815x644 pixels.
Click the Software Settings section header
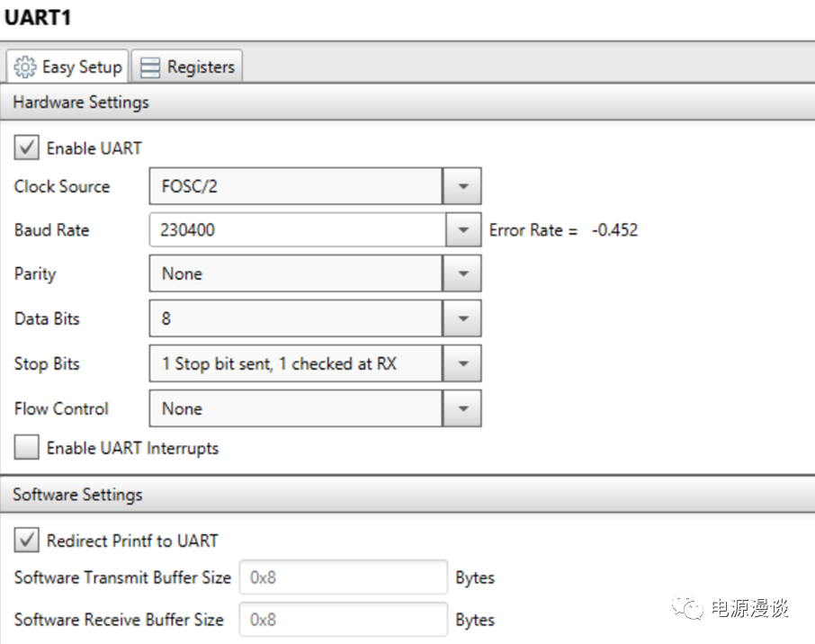click(77, 495)
